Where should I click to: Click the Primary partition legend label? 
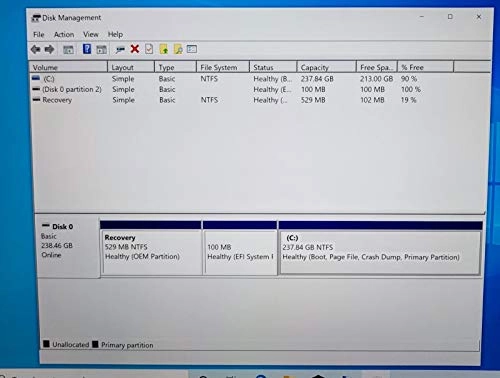click(x=127, y=345)
